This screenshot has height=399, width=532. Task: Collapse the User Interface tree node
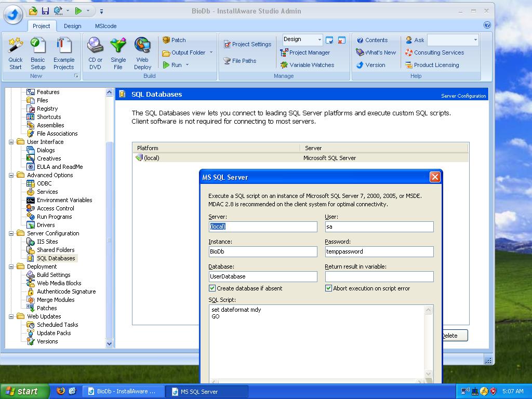pos(11,142)
